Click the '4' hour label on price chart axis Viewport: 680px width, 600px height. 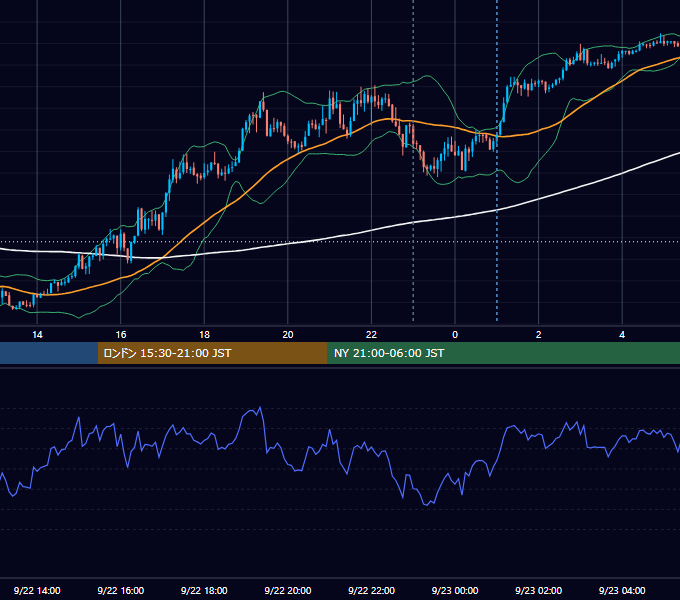[x=622, y=335]
